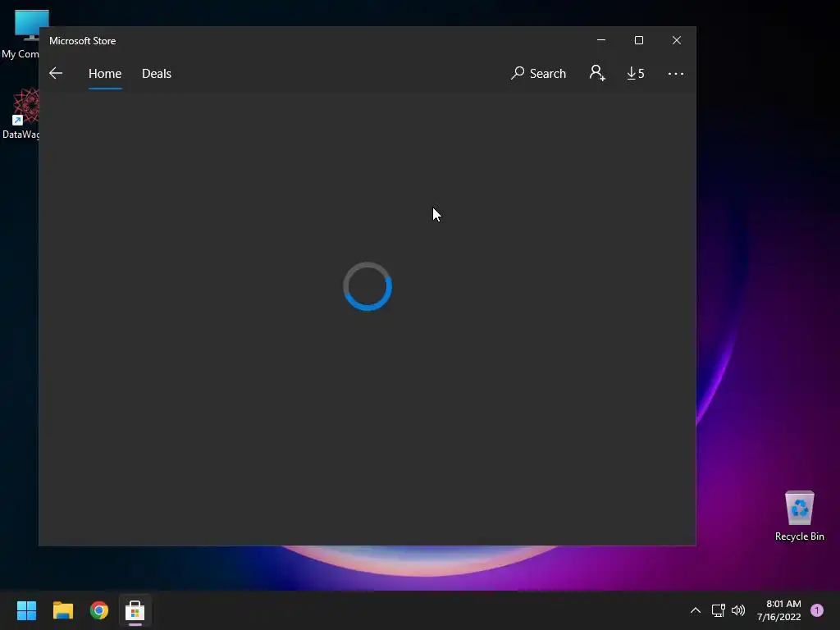Open Search in Microsoft Store
This screenshot has height=630, width=840.
click(538, 73)
